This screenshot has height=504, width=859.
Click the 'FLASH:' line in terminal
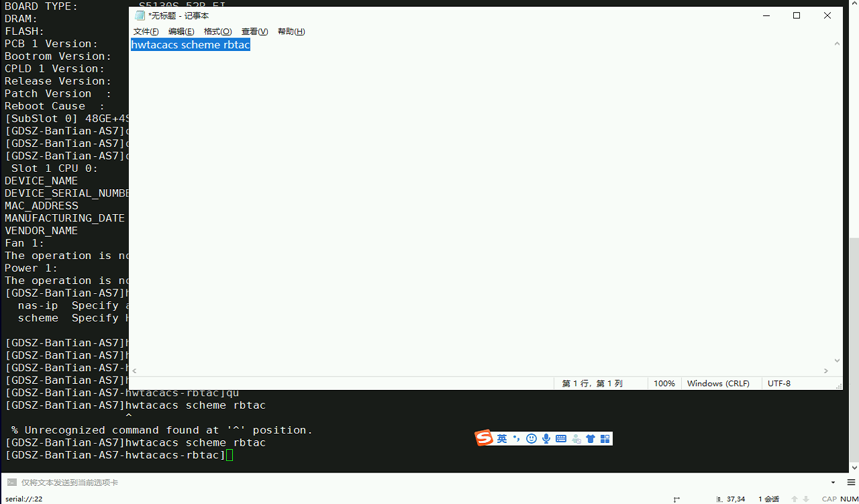24,32
